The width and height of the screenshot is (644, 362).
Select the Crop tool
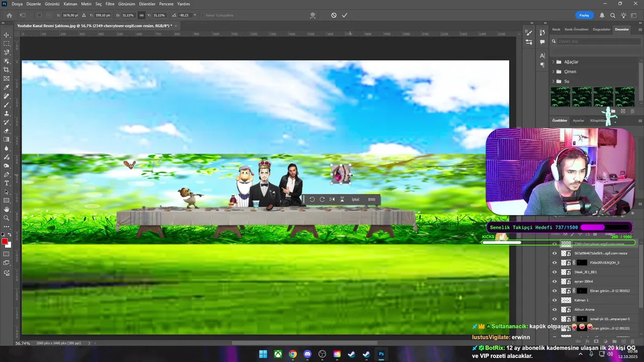pos(7,70)
